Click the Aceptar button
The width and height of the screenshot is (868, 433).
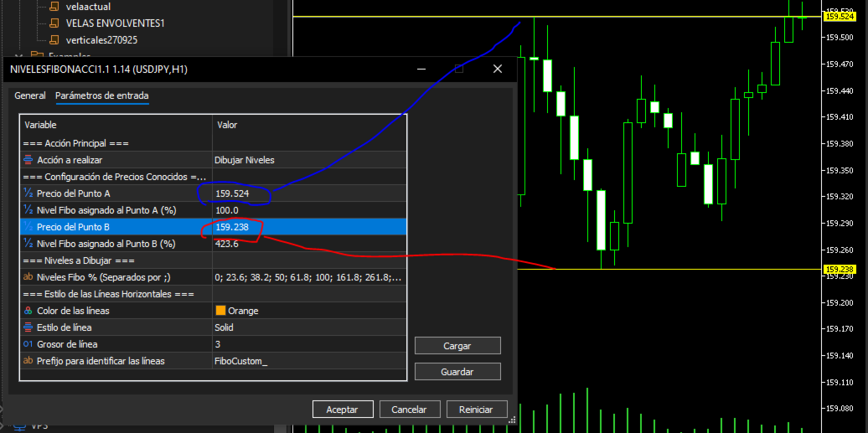point(342,410)
